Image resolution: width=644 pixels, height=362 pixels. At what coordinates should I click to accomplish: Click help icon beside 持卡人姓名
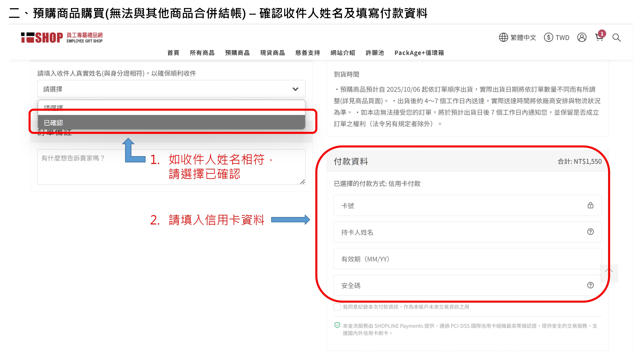pos(591,232)
